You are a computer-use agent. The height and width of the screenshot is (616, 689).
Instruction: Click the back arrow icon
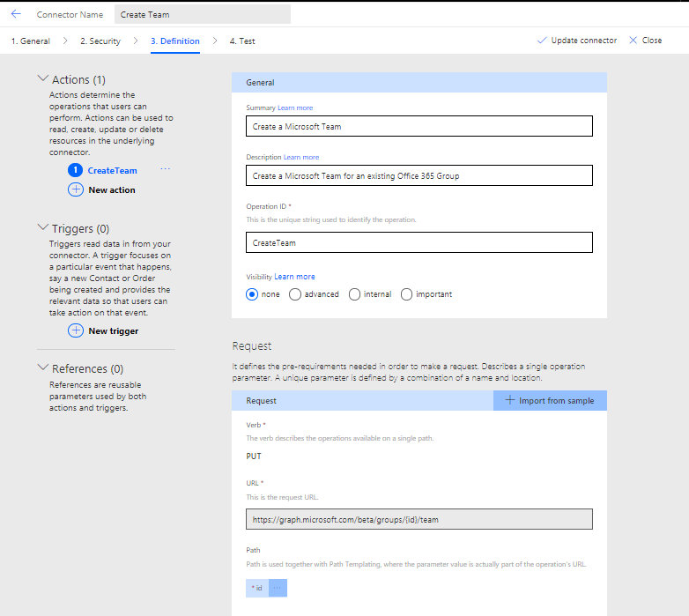[x=16, y=14]
